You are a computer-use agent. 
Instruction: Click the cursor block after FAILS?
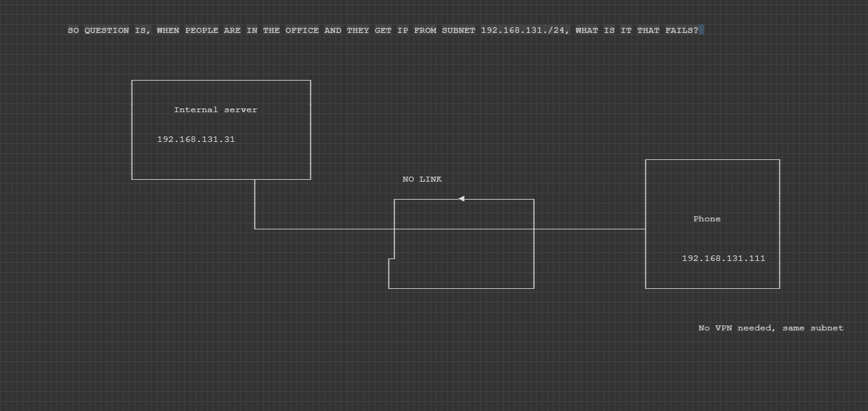tap(700, 30)
